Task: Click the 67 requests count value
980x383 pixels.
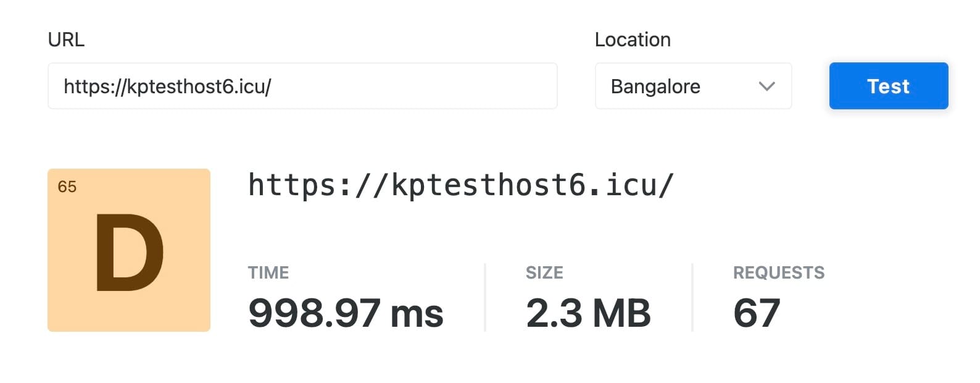Action: pos(757,313)
